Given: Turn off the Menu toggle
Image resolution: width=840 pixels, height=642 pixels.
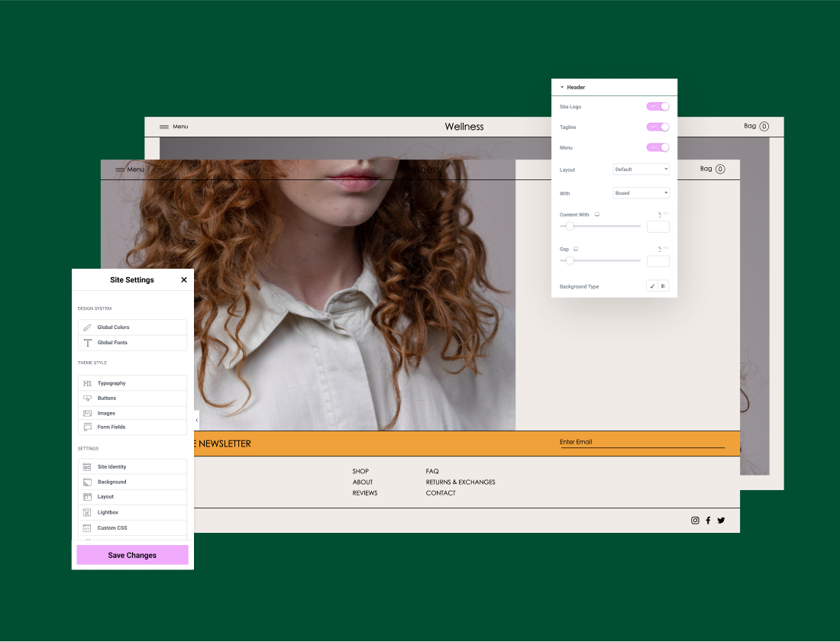Looking at the screenshot, I should coord(657,147).
